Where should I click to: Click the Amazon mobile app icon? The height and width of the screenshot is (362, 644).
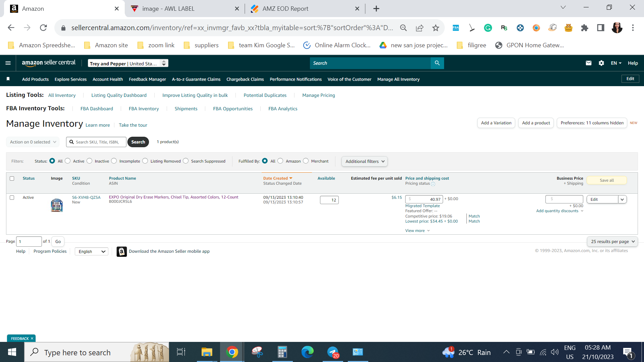pyautogui.click(x=121, y=251)
